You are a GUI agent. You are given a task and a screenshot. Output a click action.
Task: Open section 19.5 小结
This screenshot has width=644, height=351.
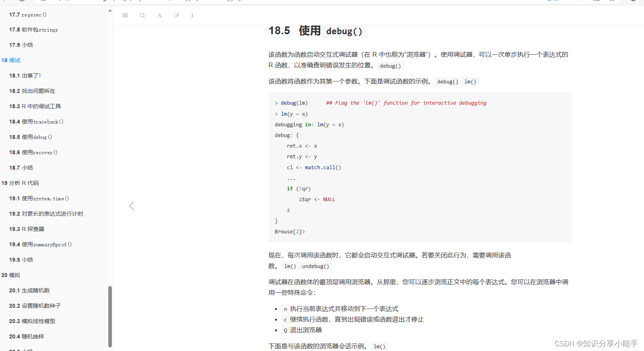pyautogui.click(x=21, y=260)
